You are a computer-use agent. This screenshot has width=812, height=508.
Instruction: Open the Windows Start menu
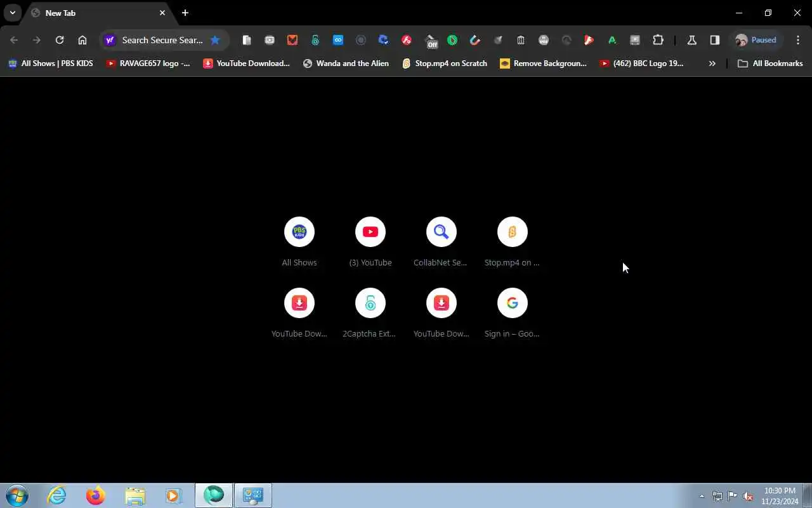(16, 495)
